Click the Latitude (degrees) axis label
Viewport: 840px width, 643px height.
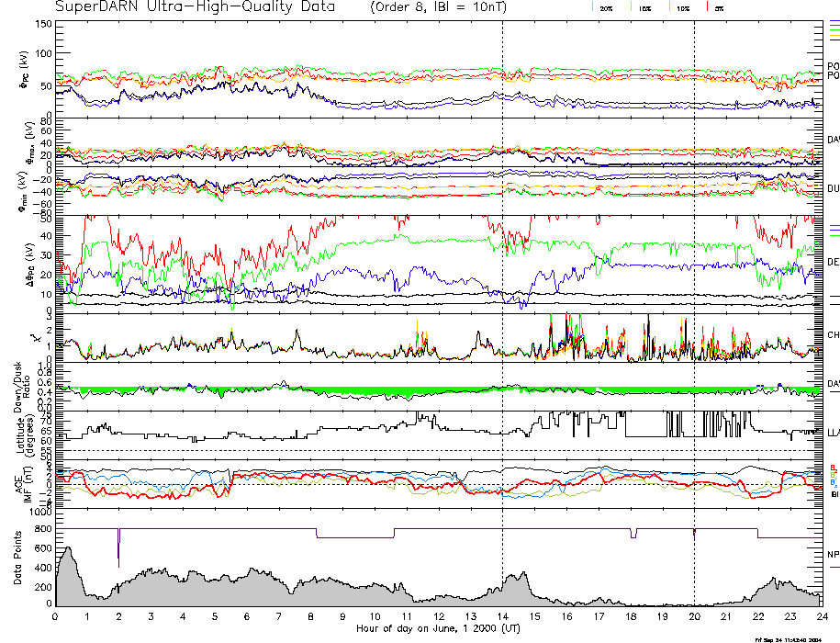[x=18, y=432]
